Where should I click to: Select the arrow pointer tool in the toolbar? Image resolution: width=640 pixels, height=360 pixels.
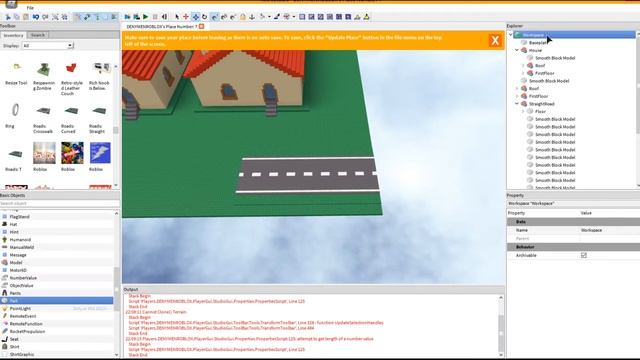click(177, 17)
